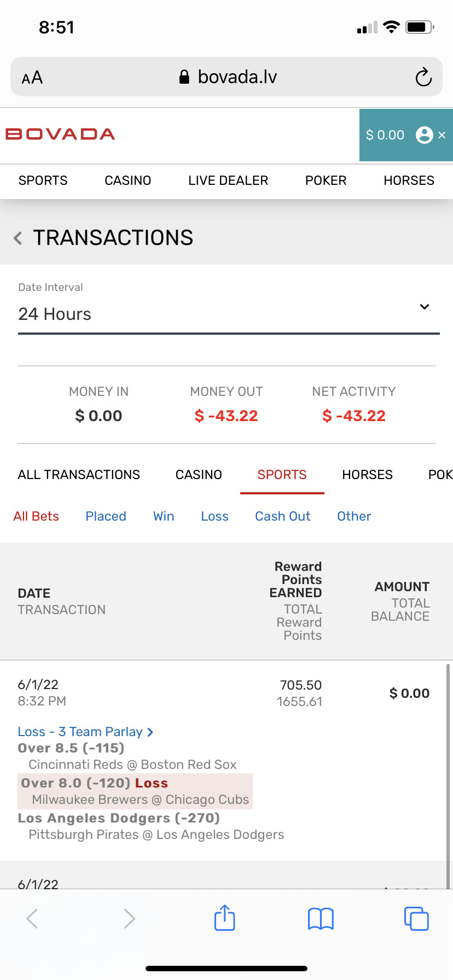Image resolution: width=453 pixels, height=980 pixels.
Task: Close the account panel X
Action: [x=442, y=135]
